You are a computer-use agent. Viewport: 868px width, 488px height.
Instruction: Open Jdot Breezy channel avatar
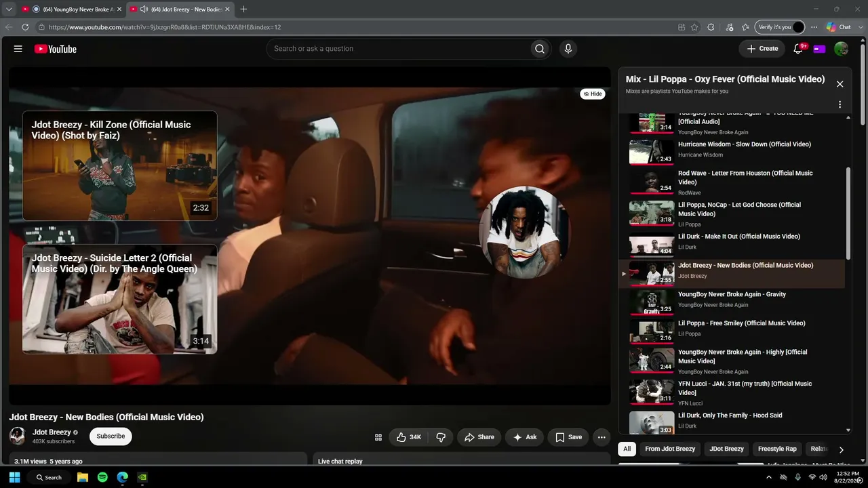click(x=18, y=436)
